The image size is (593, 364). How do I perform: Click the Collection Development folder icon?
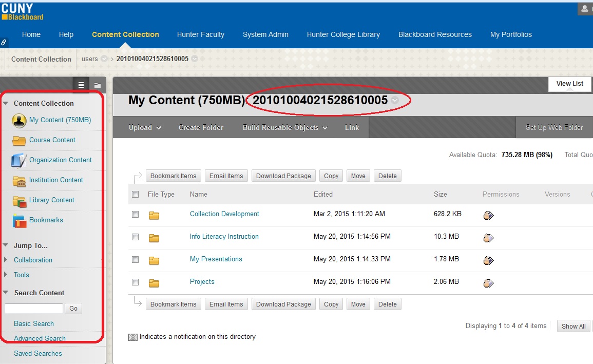point(154,215)
